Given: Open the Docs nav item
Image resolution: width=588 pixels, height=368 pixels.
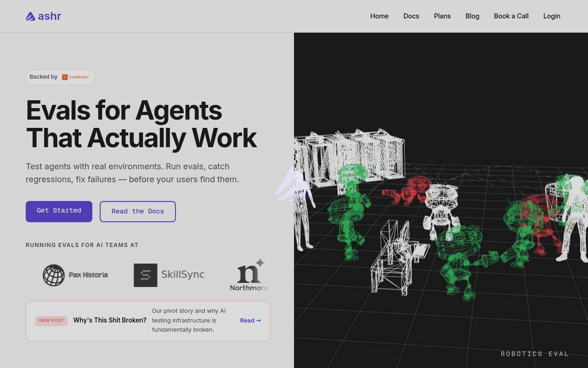Looking at the screenshot, I should [x=411, y=16].
